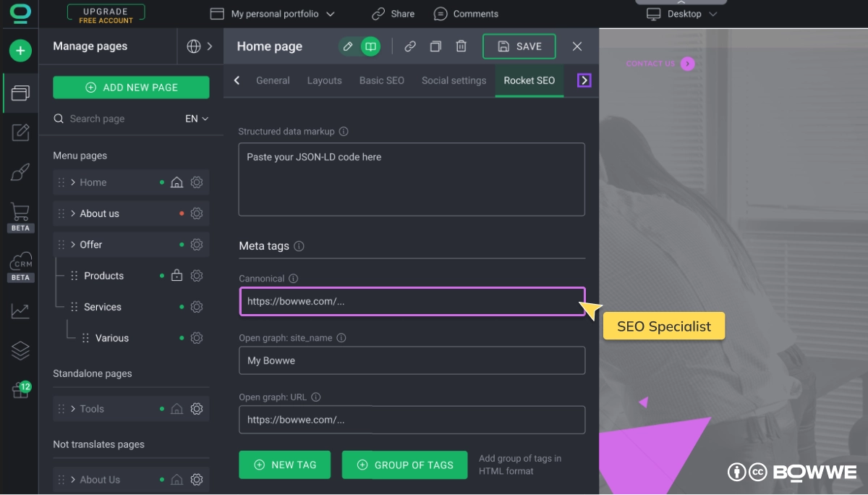Click the Share button in top bar
This screenshot has width=868, height=495.
[x=393, y=14]
